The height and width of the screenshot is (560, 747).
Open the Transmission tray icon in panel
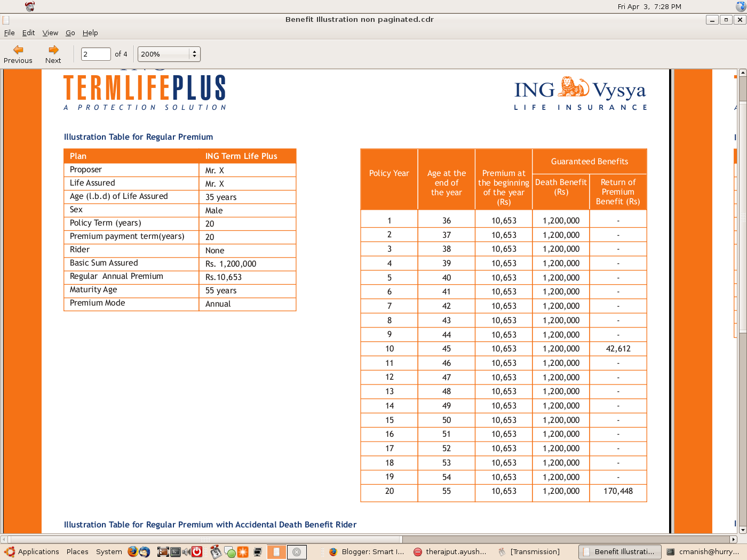click(x=216, y=551)
